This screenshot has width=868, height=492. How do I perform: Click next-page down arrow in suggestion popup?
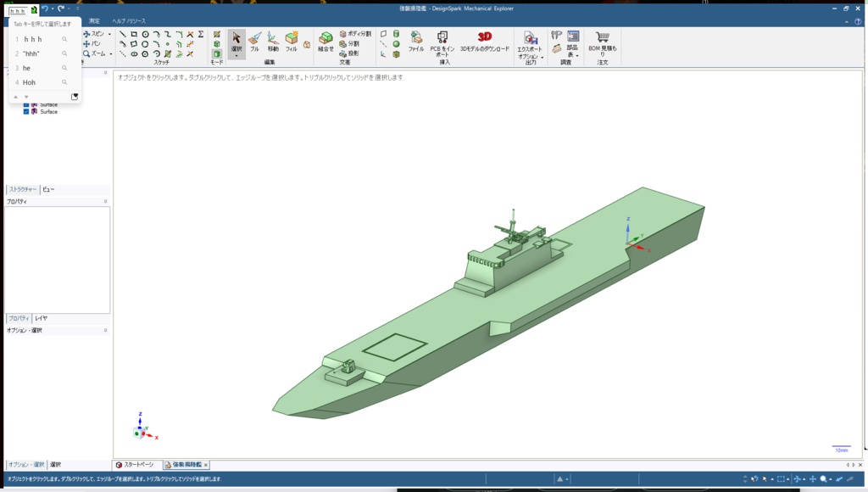click(x=26, y=97)
